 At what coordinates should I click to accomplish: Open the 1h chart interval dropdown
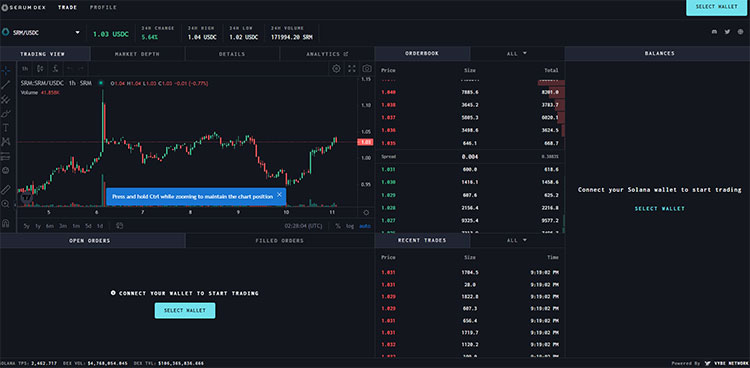25,68
